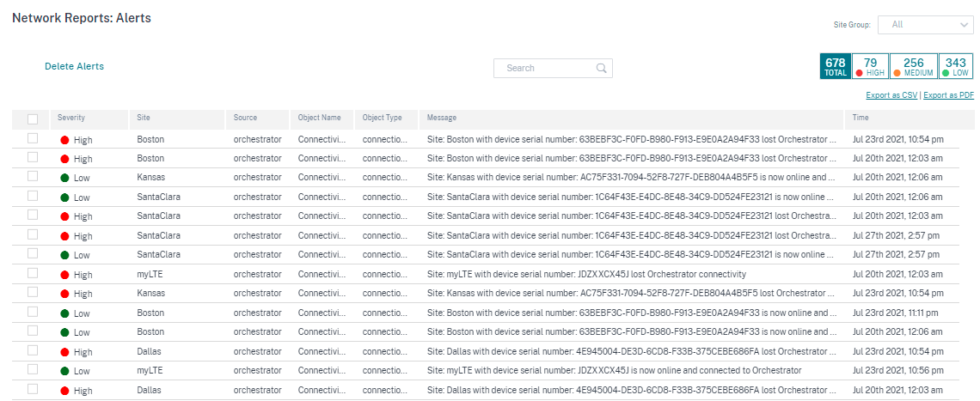Export alerts as CSV
980x401 pixels.
(891, 95)
